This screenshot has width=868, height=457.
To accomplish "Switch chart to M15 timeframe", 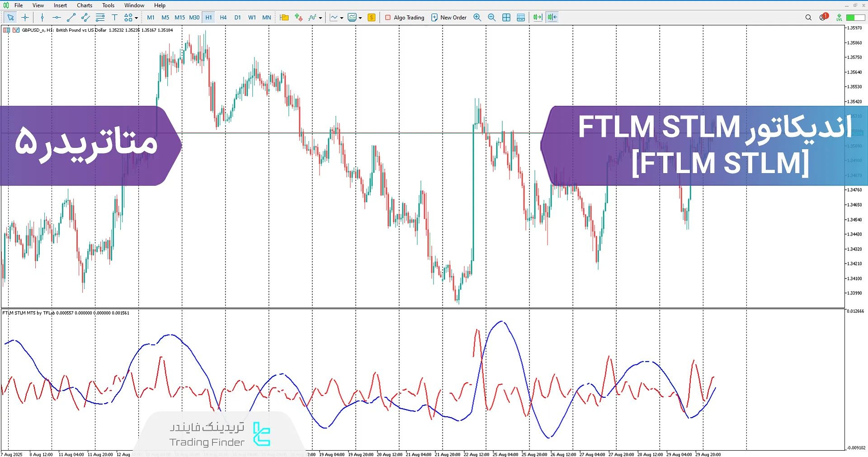I will pos(179,17).
